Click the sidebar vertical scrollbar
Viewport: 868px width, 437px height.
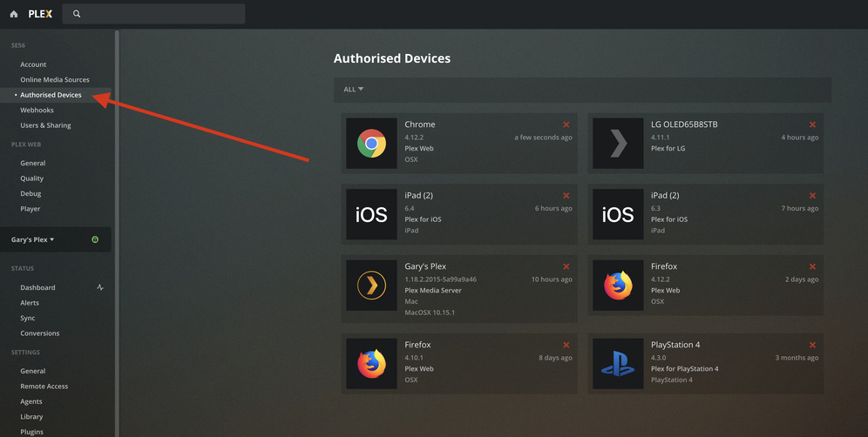[117, 233]
